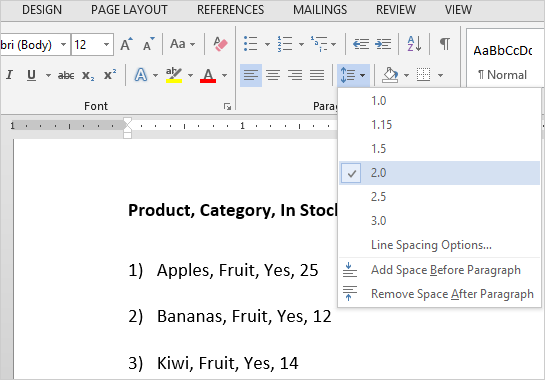Click the Grow Font icon

(126, 44)
